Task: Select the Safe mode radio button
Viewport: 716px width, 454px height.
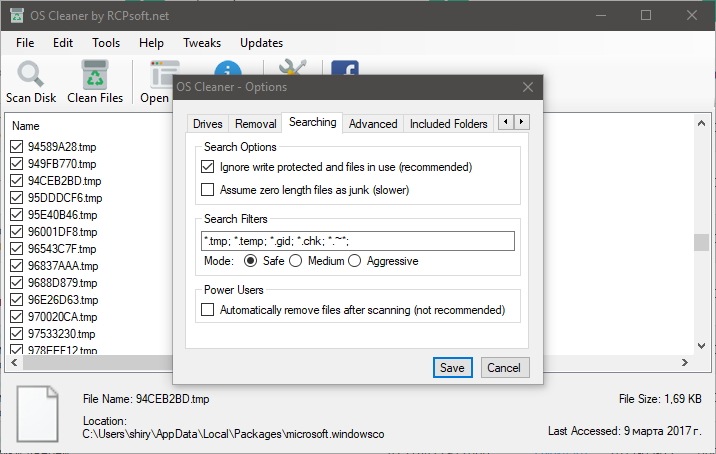Action: tap(250, 261)
